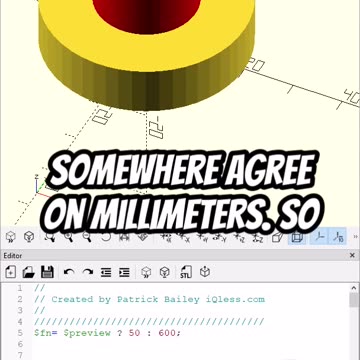
Task: Click the long slashes comment on line 4
Action: [149, 322]
